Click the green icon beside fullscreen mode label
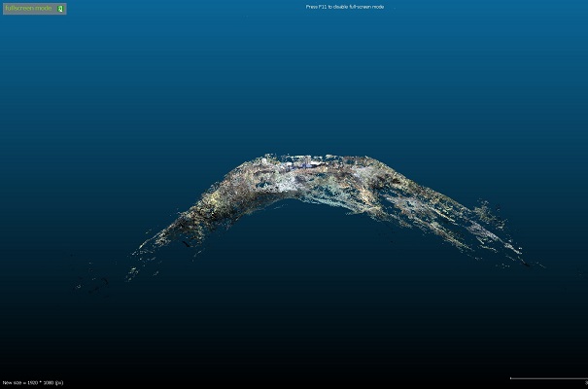Image resolution: width=588 pixels, height=389 pixels. point(60,8)
